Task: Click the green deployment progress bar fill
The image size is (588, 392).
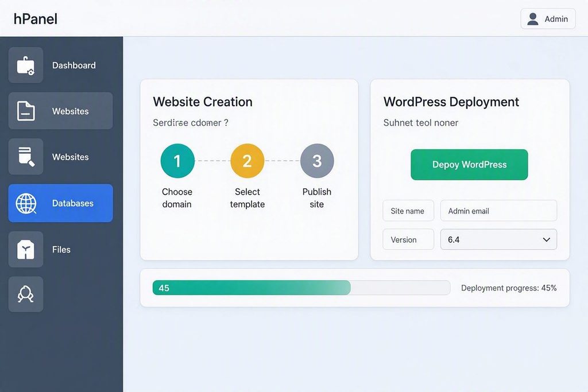Action: click(x=252, y=288)
